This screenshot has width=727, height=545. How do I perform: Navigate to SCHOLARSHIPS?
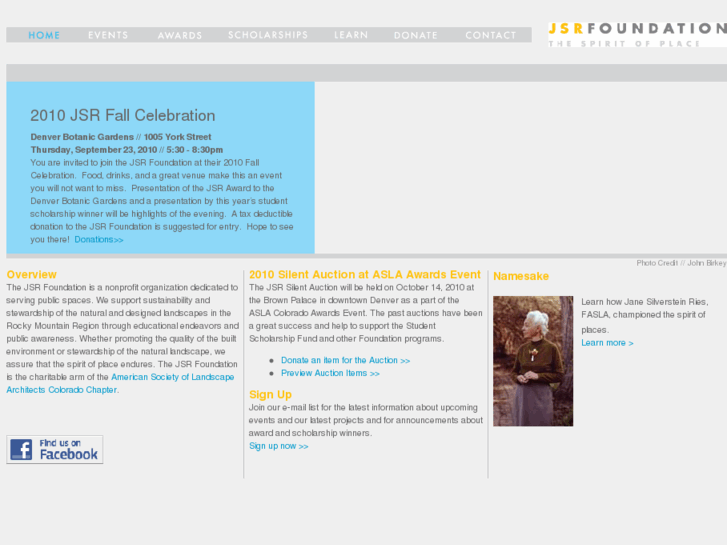(268, 35)
